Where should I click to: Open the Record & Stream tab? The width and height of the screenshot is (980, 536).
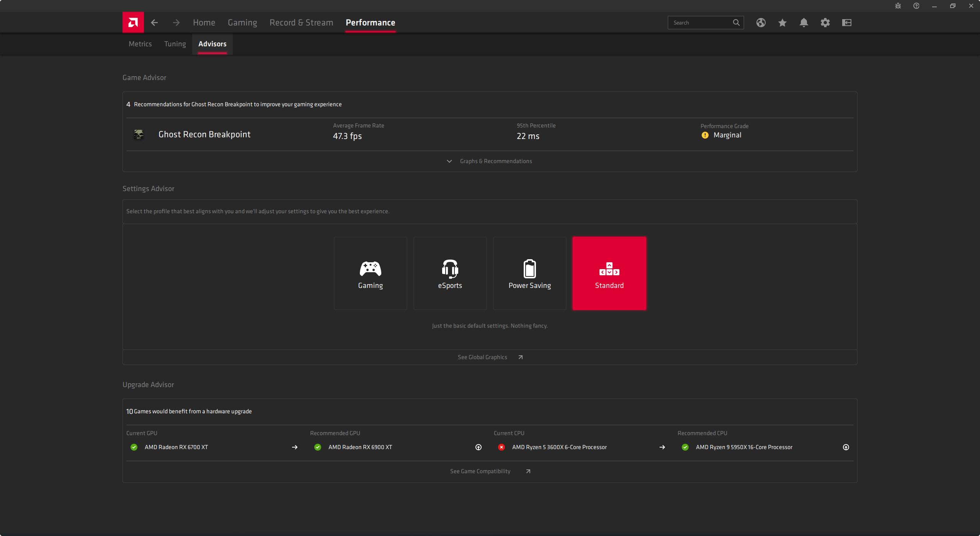click(x=301, y=23)
